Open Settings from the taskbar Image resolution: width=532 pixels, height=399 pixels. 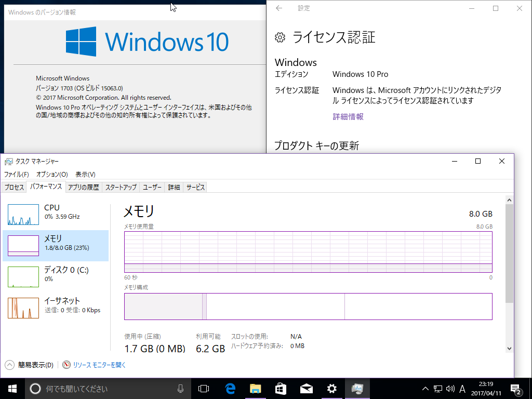tap(331, 388)
